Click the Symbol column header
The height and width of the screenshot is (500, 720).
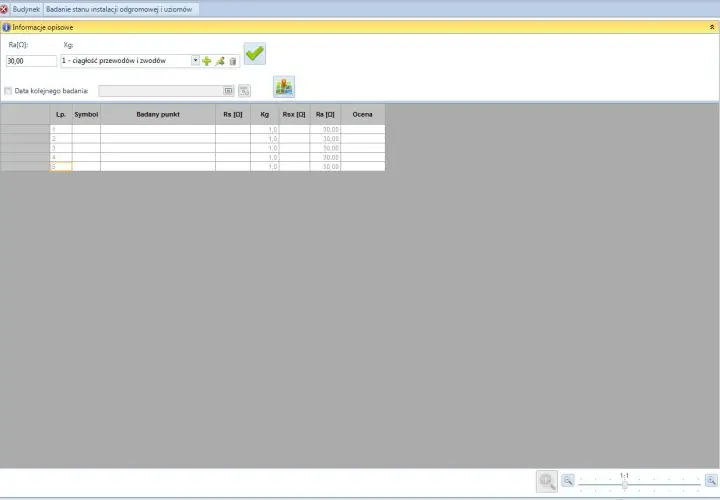[x=86, y=114]
